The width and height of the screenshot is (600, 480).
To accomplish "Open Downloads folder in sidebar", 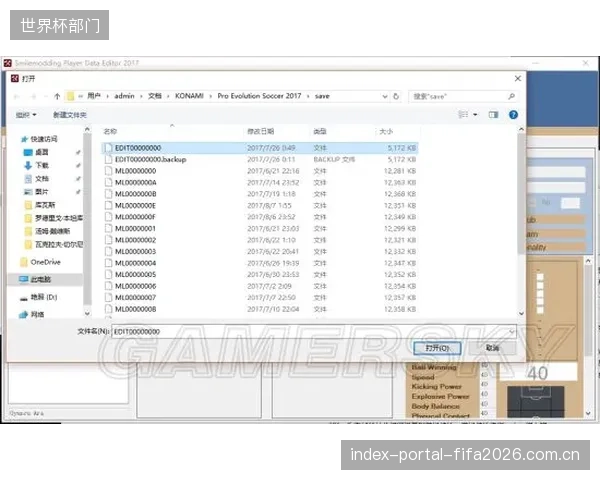I will (x=36, y=165).
